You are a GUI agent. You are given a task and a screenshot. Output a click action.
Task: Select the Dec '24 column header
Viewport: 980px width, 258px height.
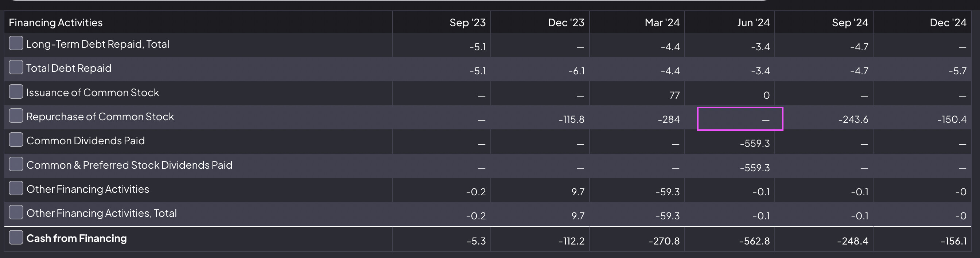[x=948, y=23]
